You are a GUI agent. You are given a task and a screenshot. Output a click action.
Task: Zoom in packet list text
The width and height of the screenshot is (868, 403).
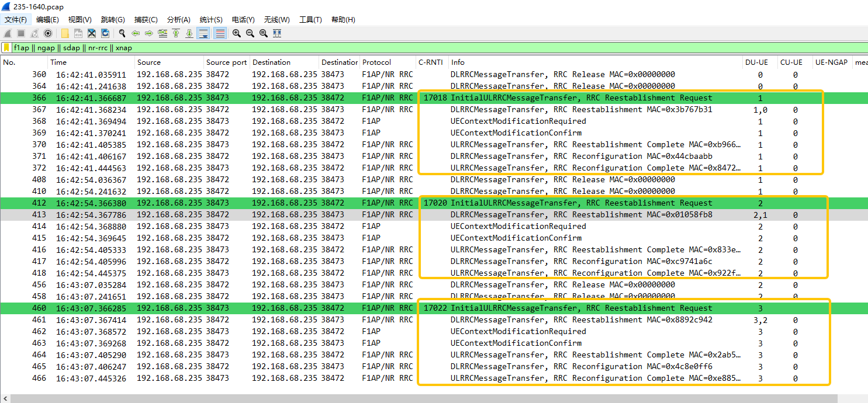pyautogui.click(x=237, y=33)
